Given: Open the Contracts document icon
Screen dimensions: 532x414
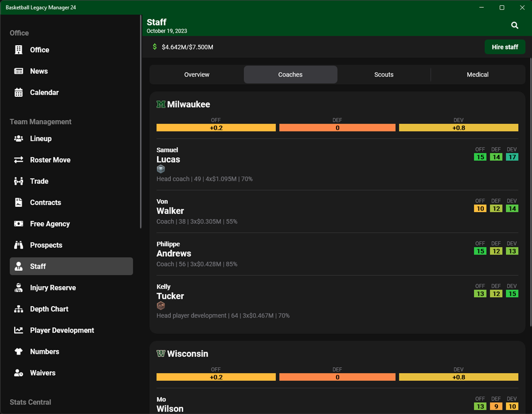Looking at the screenshot, I should (18, 203).
